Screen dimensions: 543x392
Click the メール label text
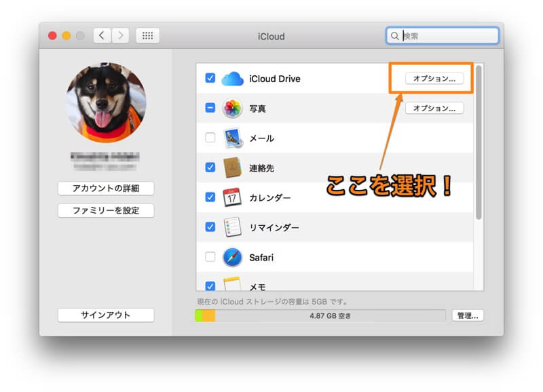261,138
